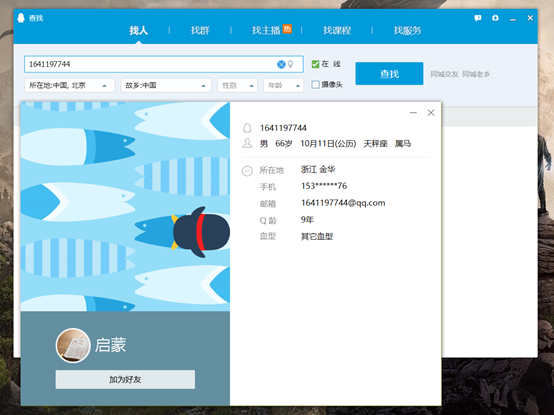Viewport: 554px width, 415px height.
Task: Click the location value 浙江 金华
Action: 318,169
